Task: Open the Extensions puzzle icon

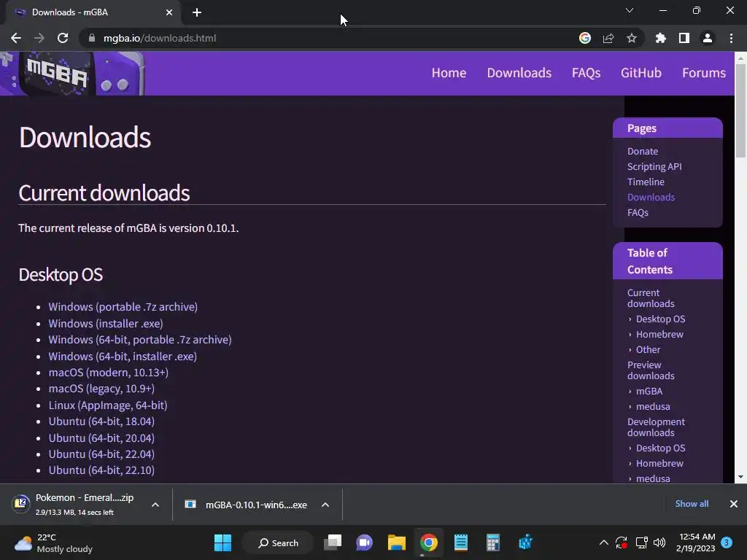Action: pos(661,38)
